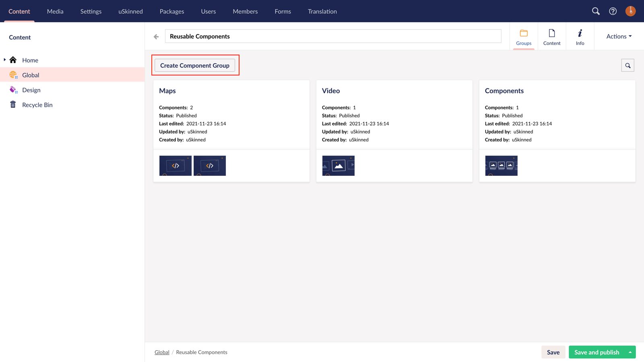Open global search via magnifying glass icon

pos(596,11)
